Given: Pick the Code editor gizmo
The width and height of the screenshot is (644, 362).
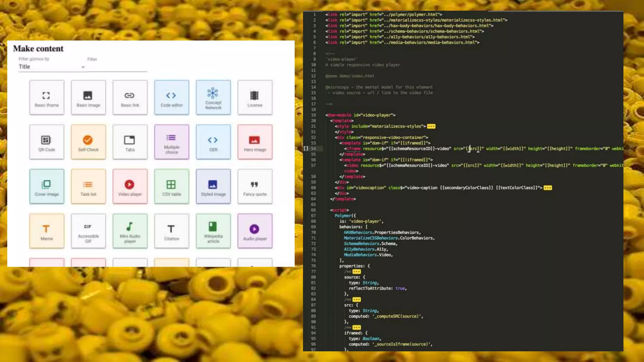Looking at the screenshot, I should point(171,97).
